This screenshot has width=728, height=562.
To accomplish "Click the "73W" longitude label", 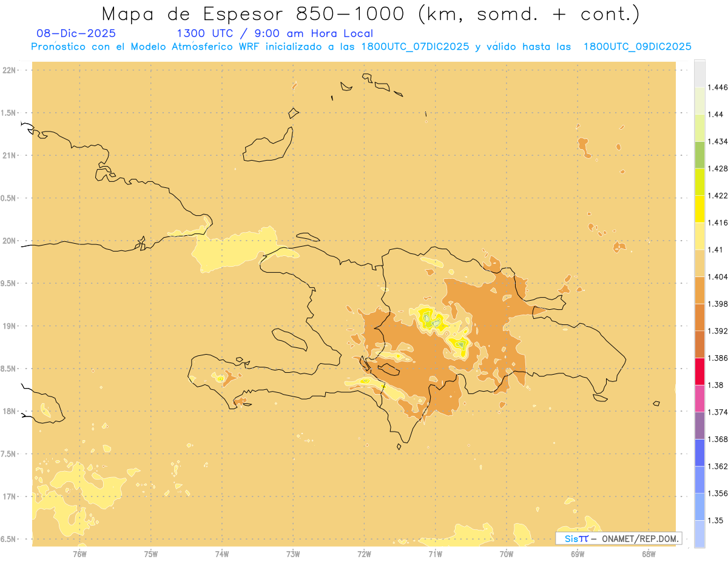I will [x=293, y=554].
